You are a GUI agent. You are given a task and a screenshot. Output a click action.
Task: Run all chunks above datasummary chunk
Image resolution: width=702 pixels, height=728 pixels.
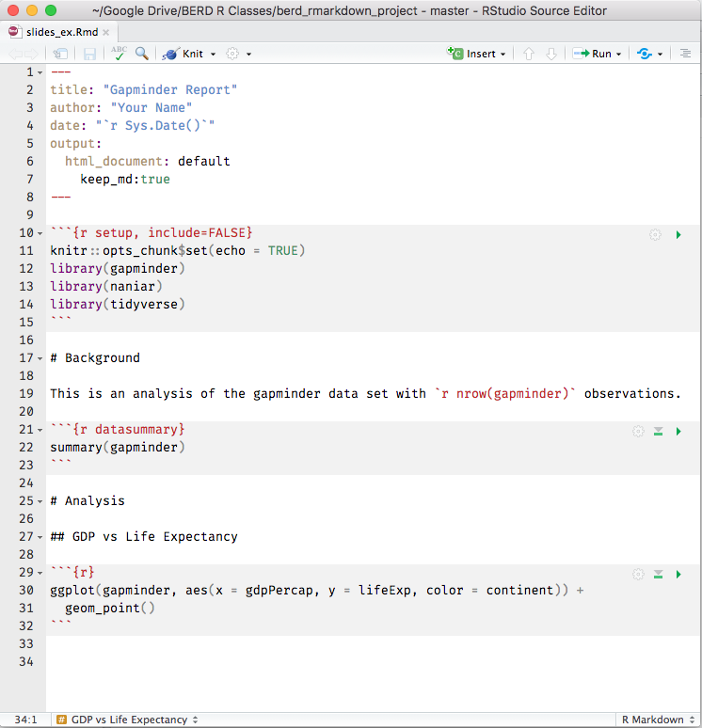tap(659, 432)
